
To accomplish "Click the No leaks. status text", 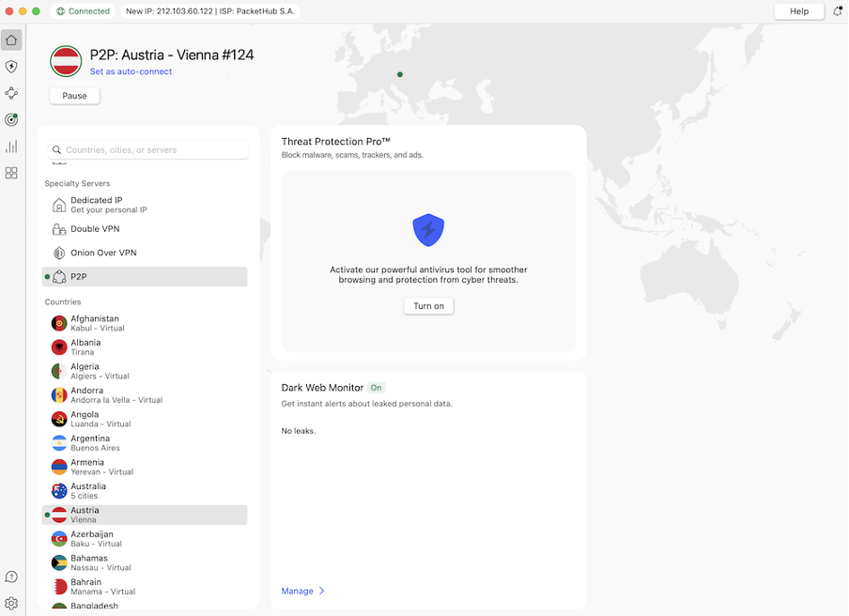I will [299, 431].
